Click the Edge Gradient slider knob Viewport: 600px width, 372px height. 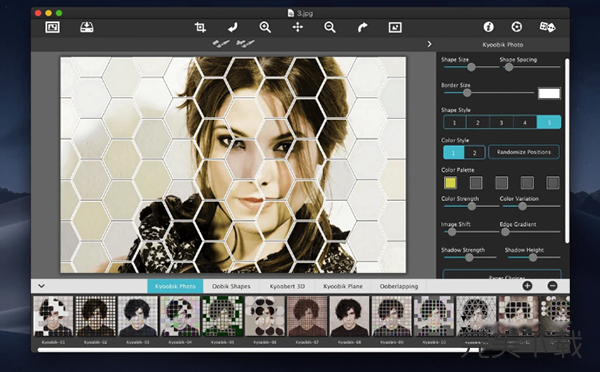(x=505, y=232)
